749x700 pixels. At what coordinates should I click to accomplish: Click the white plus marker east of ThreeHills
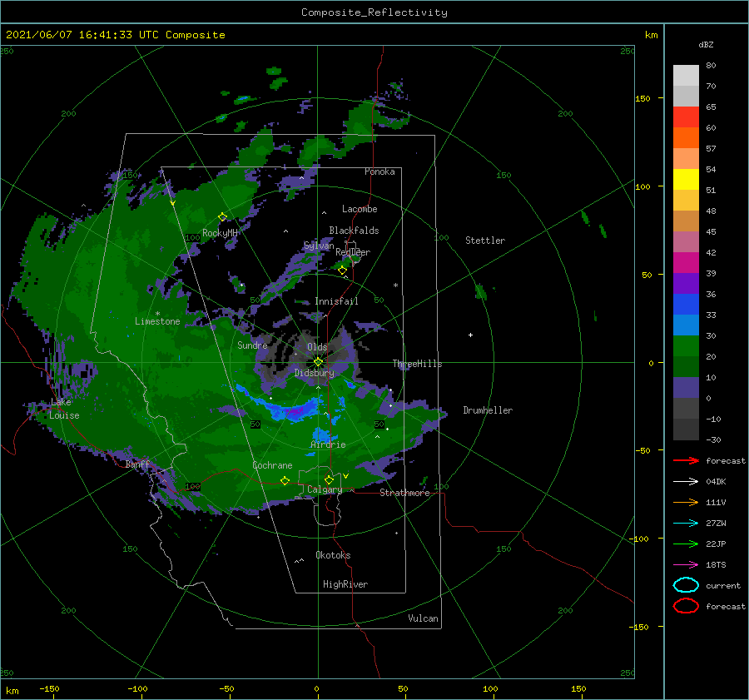point(470,335)
